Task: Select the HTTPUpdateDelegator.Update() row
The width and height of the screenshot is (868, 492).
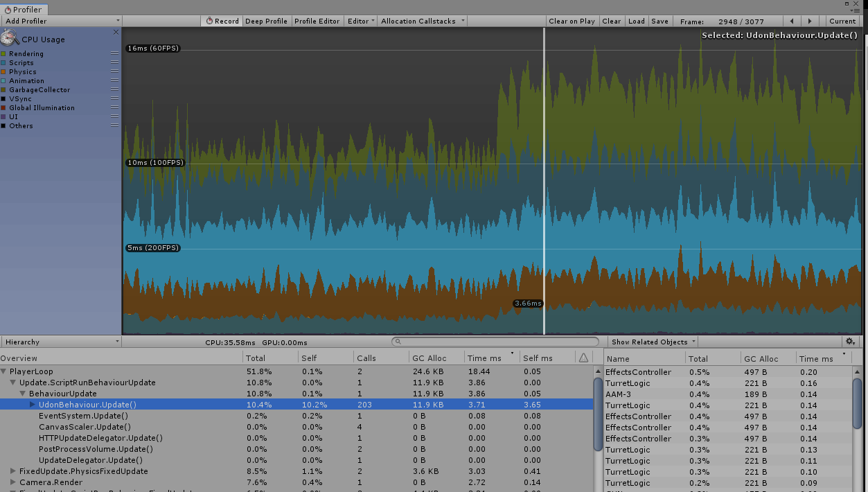Action: pos(296,438)
